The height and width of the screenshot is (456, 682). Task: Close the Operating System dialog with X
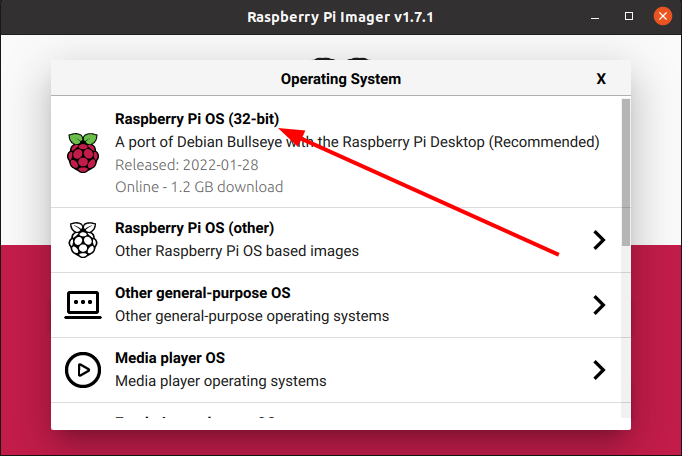pos(601,79)
